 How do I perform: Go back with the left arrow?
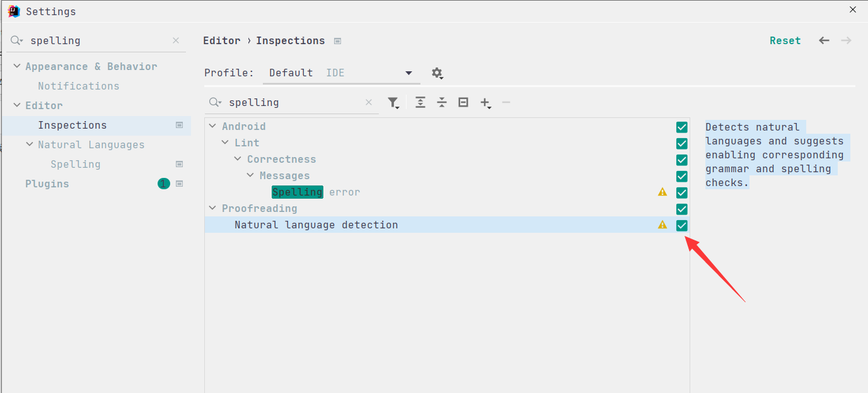point(824,40)
